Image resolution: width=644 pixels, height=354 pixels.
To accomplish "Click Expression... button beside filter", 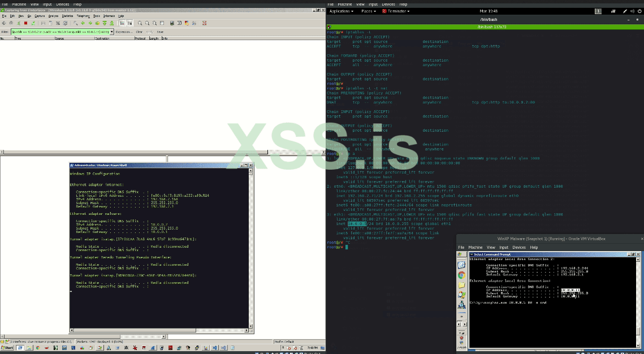I will coord(124,32).
